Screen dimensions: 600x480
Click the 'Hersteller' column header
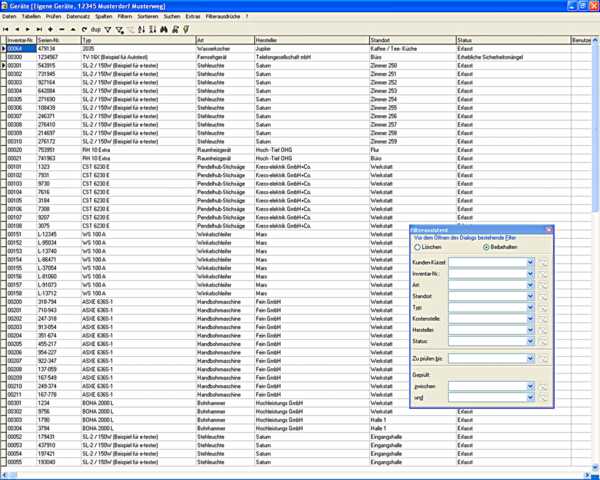(x=270, y=39)
